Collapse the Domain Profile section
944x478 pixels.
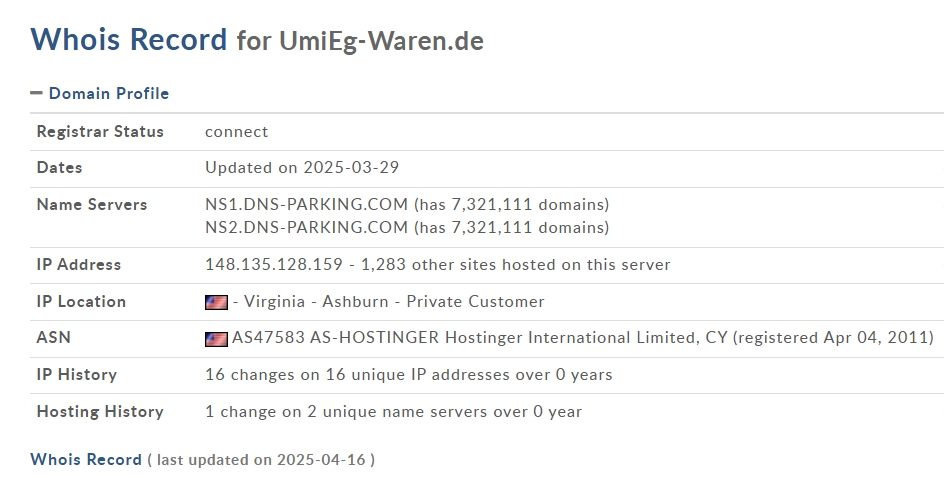point(108,93)
